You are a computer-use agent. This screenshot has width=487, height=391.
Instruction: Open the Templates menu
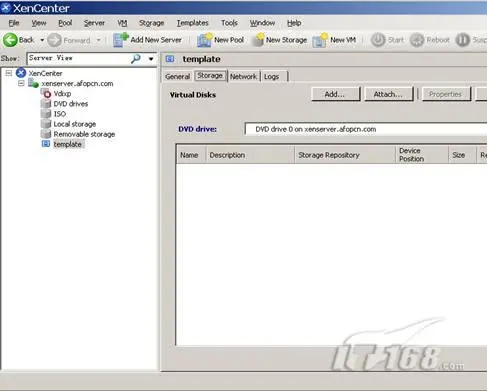click(x=192, y=23)
